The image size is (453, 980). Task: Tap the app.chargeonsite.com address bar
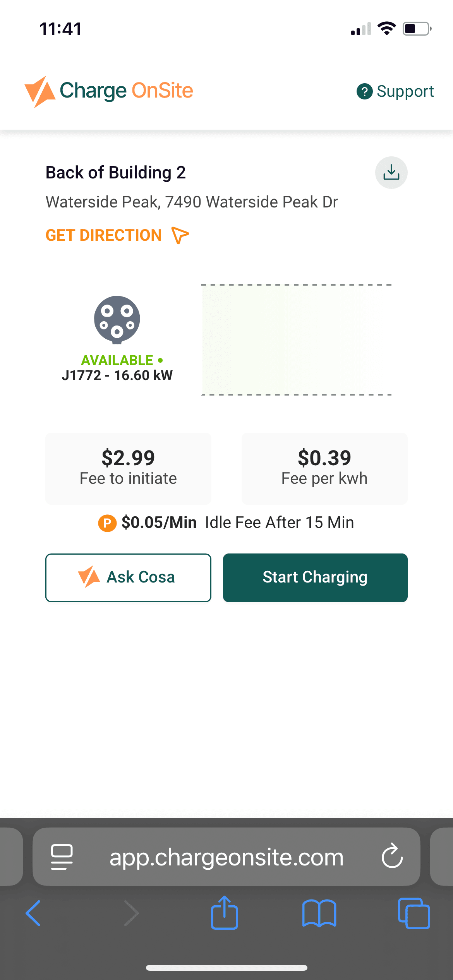[226, 857]
